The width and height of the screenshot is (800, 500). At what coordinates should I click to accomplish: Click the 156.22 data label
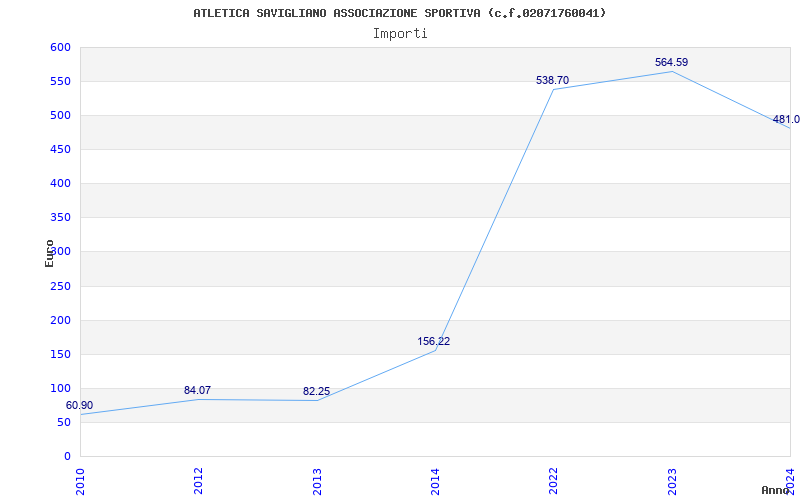[434, 341]
